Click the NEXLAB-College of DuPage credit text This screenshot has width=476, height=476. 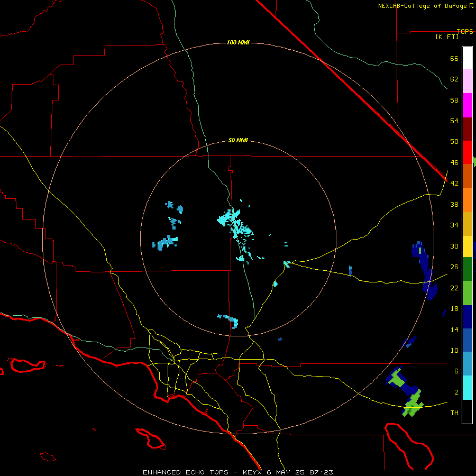point(426,6)
